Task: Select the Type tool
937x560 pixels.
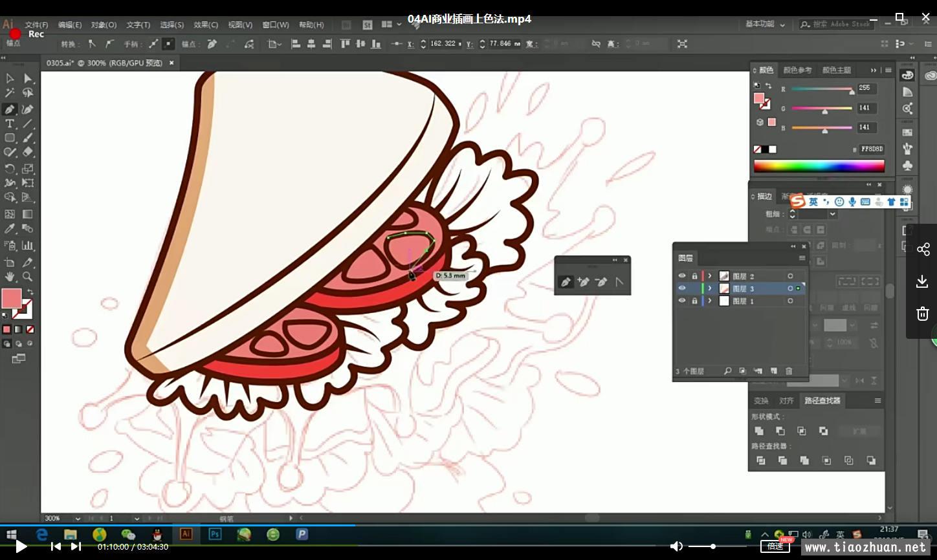Action: coord(10,124)
